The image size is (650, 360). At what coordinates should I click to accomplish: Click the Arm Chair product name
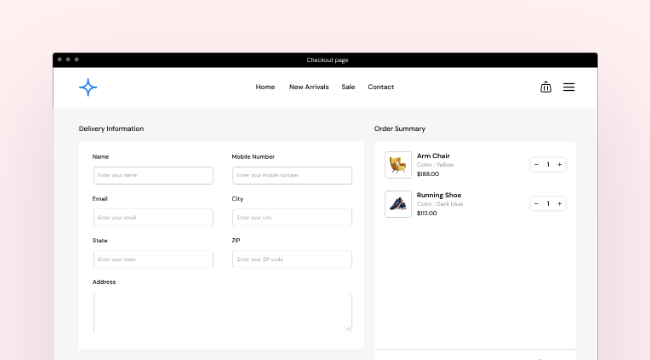click(433, 156)
